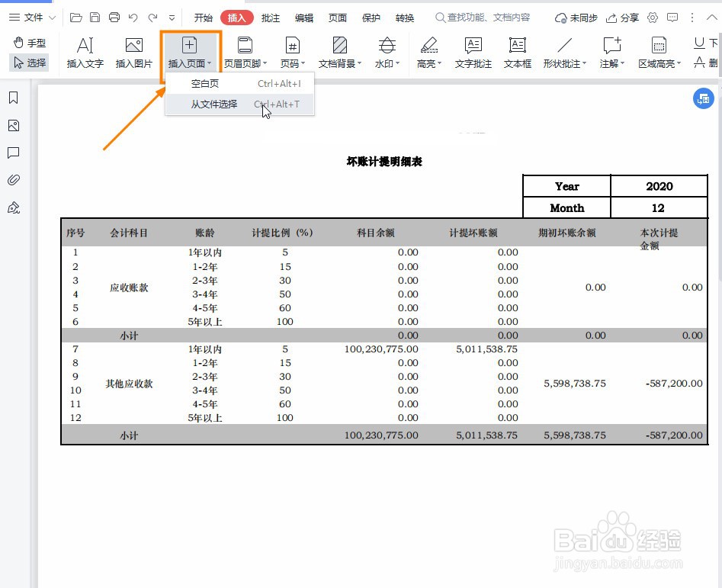The width and height of the screenshot is (722, 588).
Task: Open the 水印 dropdown
Action: pyautogui.click(x=387, y=53)
